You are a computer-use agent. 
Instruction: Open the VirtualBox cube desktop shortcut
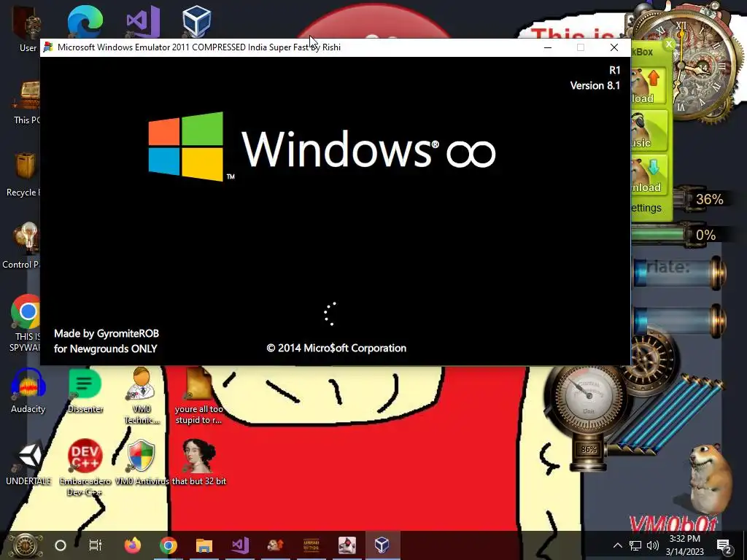(x=196, y=21)
